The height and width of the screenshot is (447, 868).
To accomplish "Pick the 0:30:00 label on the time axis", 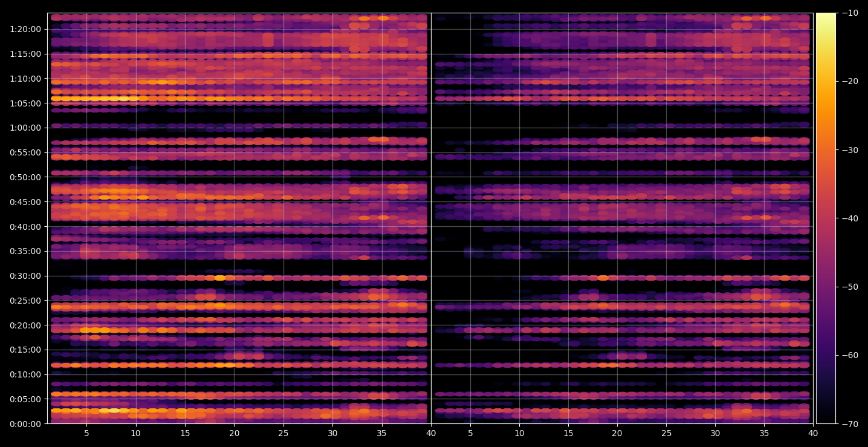I will click(25, 276).
